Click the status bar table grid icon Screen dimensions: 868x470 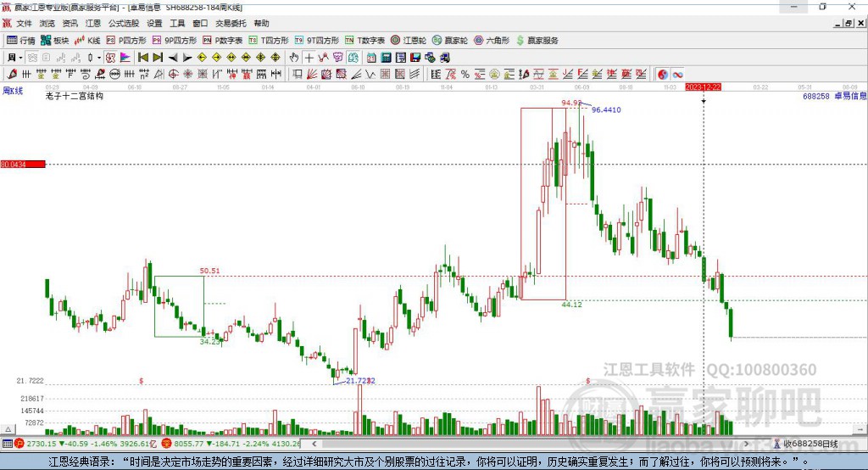coord(7,444)
